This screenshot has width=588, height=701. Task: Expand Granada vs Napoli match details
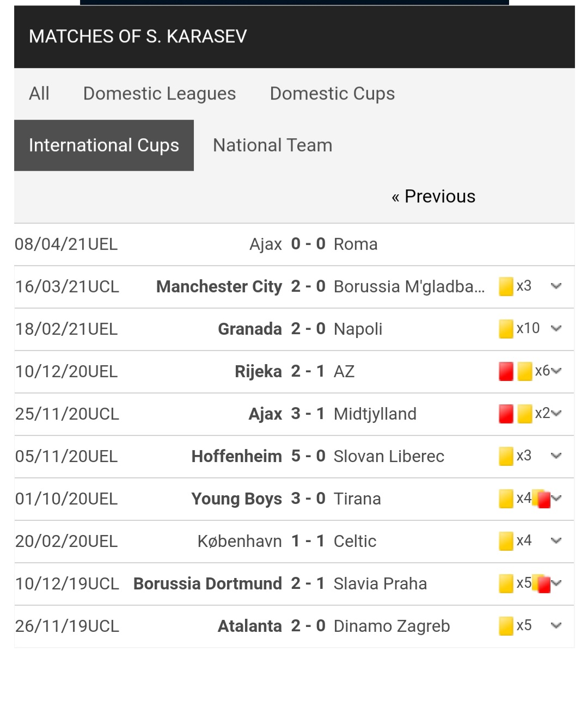click(556, 329)
